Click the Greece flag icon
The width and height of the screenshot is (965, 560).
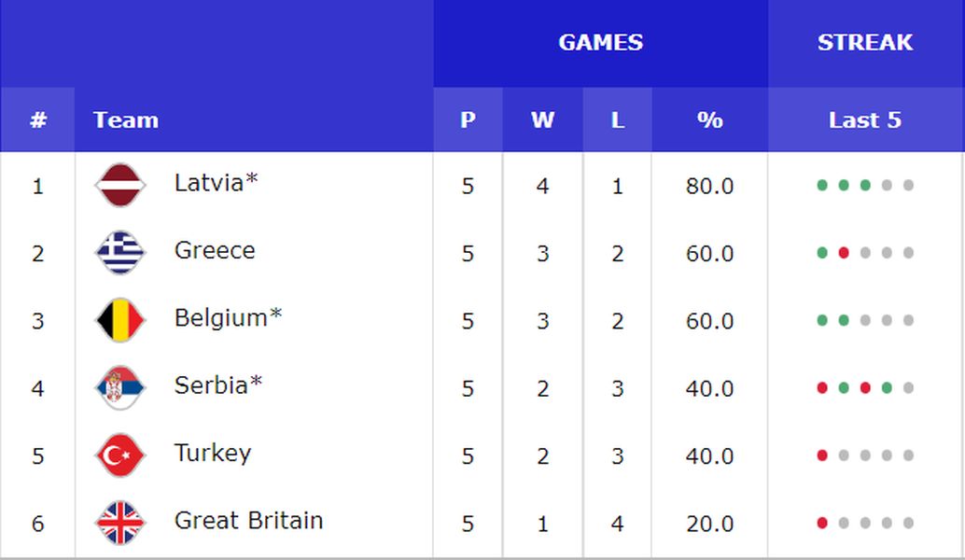tap(120, 252)
